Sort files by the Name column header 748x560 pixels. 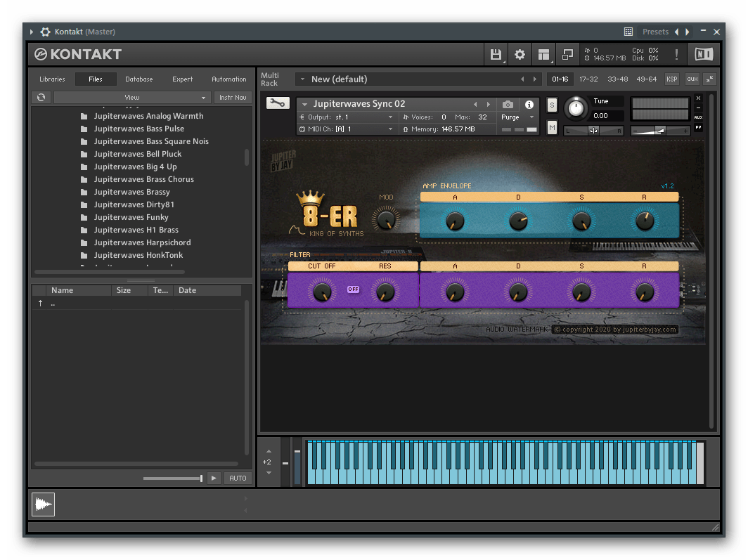(x=78, y=290)
